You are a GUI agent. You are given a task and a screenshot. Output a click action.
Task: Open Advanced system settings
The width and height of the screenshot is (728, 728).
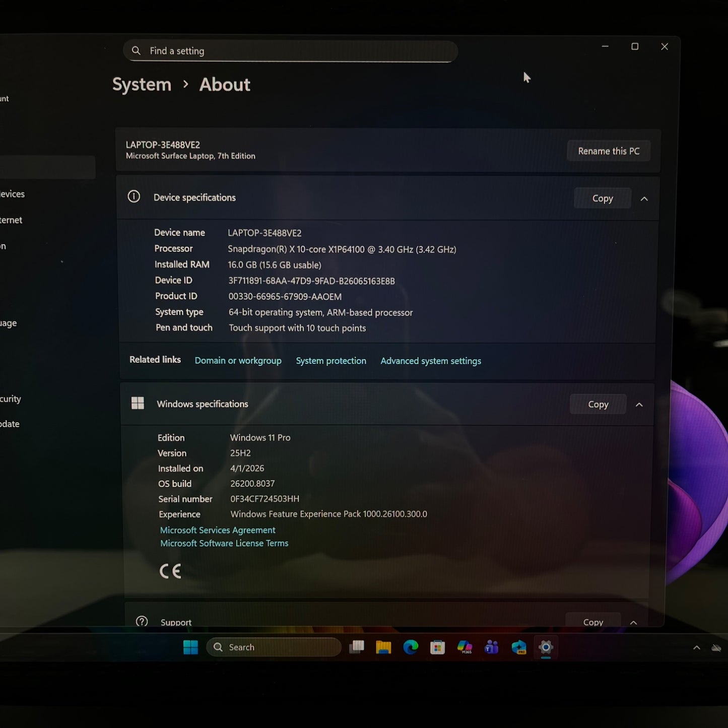430,361
